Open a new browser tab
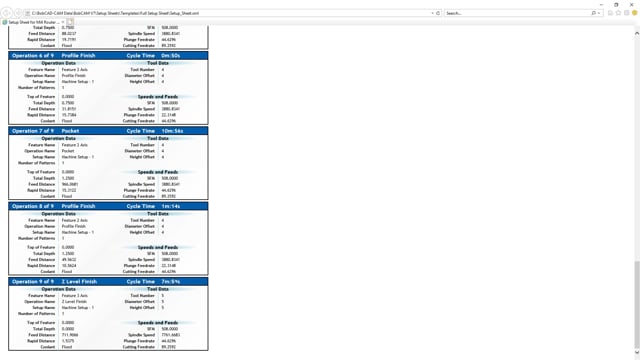The width and height of the screenshot is (640, 360). (70, 22)
